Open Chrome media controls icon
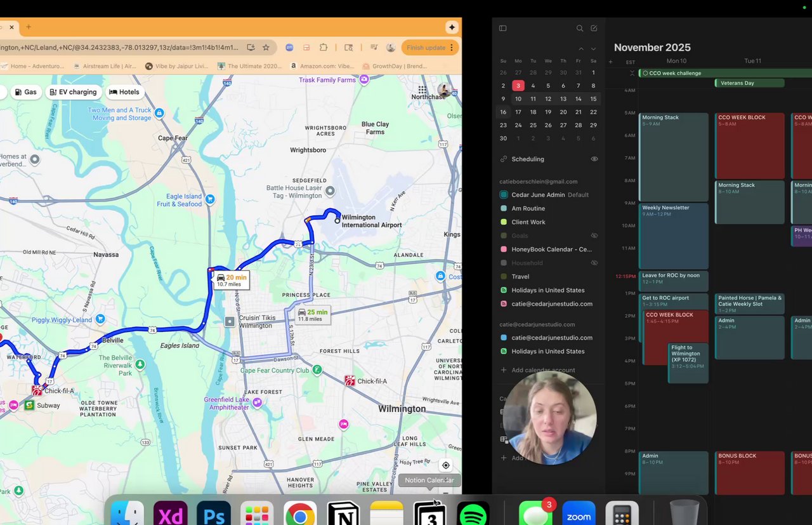812x525 pixels. (x=374, y=48)
